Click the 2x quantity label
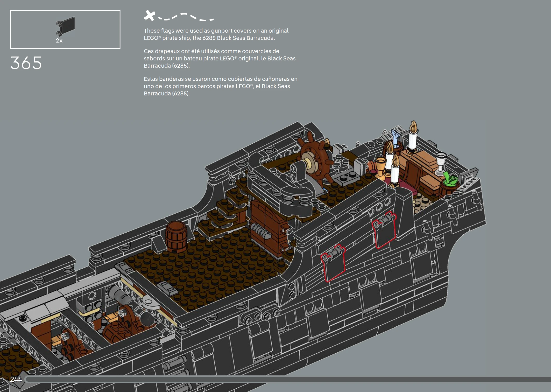The width and height of the screenshot is (551, 392). coord(59,41)
